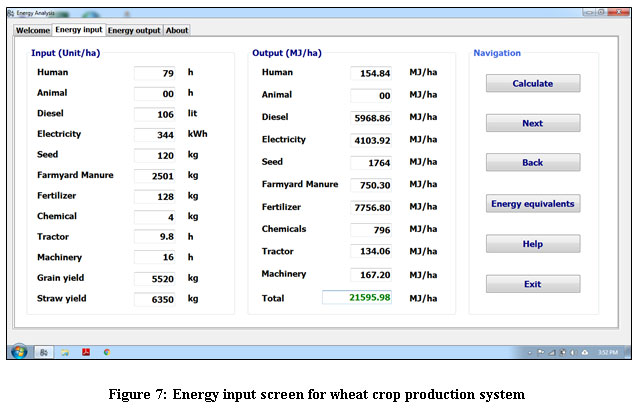Click the Human hours input field

click(x=154, y=73)
